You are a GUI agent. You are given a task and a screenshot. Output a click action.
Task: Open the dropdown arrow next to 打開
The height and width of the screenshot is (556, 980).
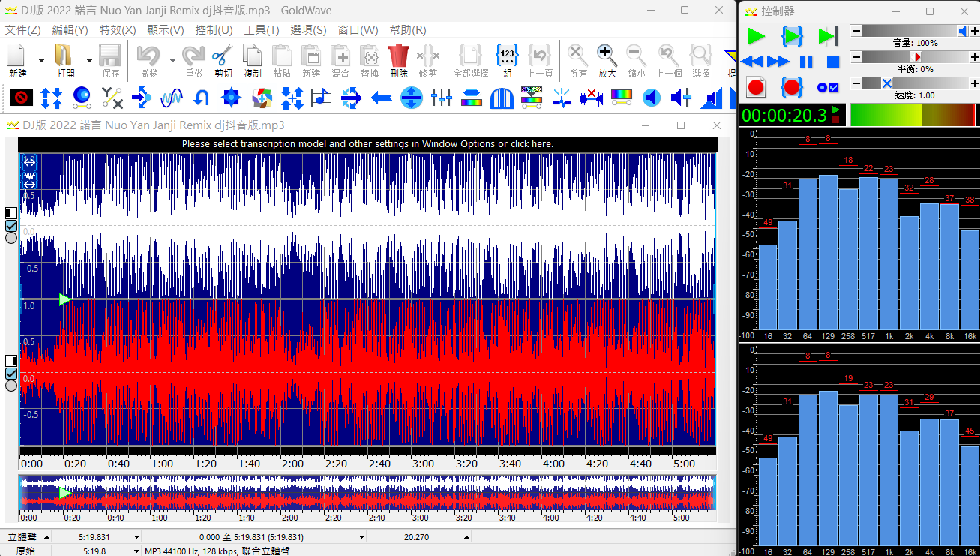pyautogui.click(x=89, y=61)
